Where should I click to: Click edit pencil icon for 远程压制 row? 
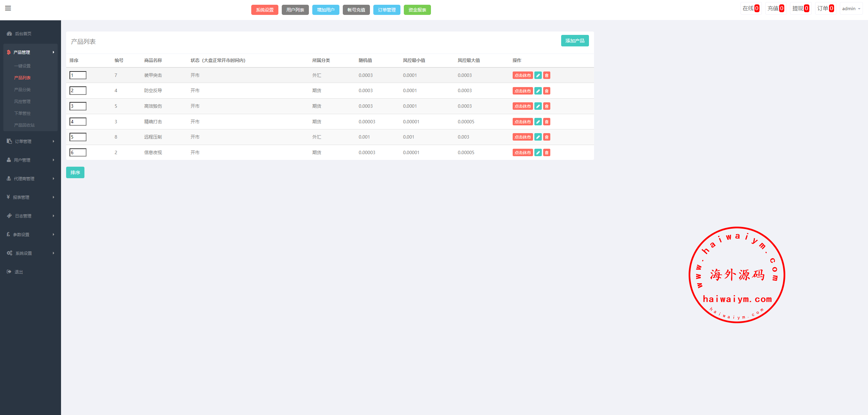pyautogui.click(x=538, y=137)
